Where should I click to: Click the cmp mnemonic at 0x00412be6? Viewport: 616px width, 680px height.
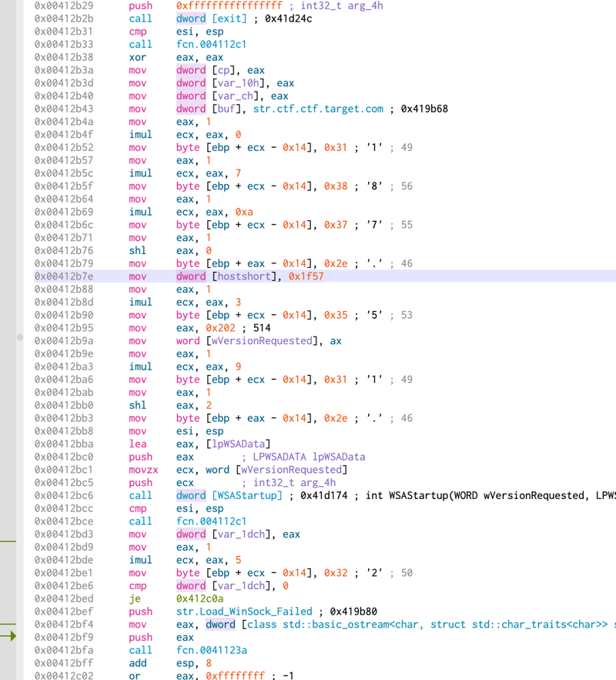pos(137,585)
